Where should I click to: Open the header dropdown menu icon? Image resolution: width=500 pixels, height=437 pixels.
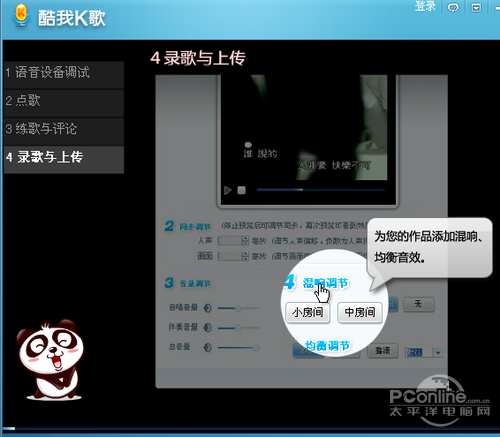[x=476, y=7]
